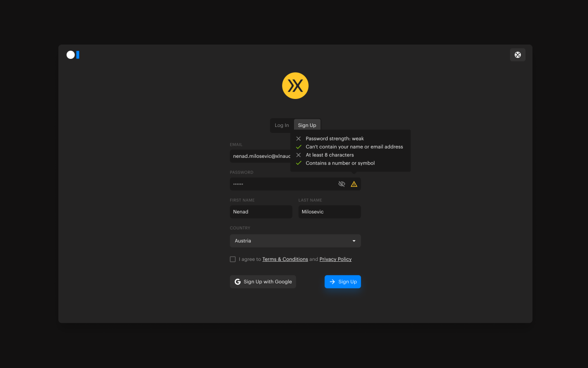This screenshot has height=368, width=588.
Task: Click into the Email input field
Action: click(260, 156)
